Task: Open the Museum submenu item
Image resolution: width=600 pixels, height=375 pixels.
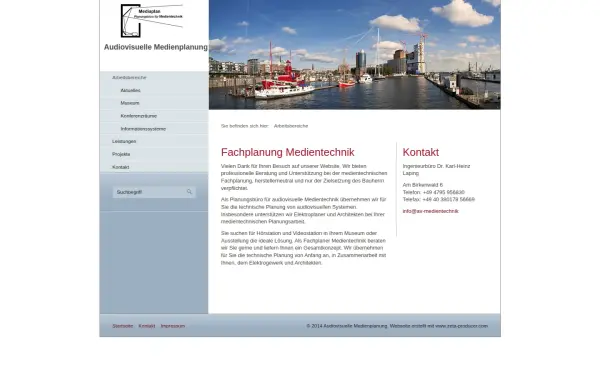Action: (x=130, y=103)
